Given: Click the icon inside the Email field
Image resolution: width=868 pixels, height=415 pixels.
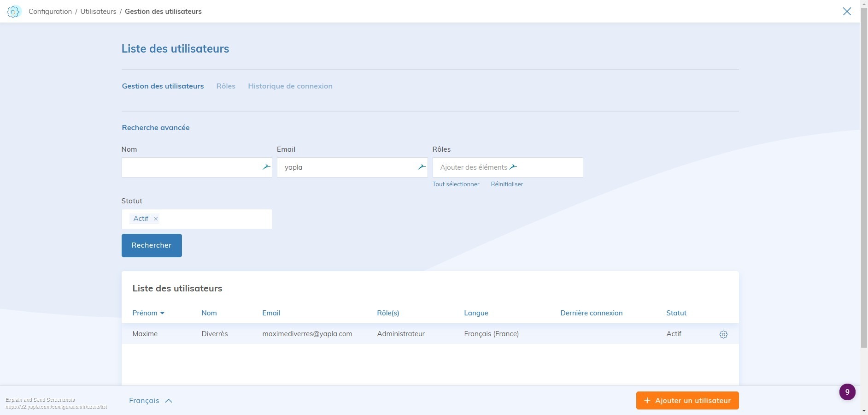Looking at the screenshot, I should click(421, 167).
